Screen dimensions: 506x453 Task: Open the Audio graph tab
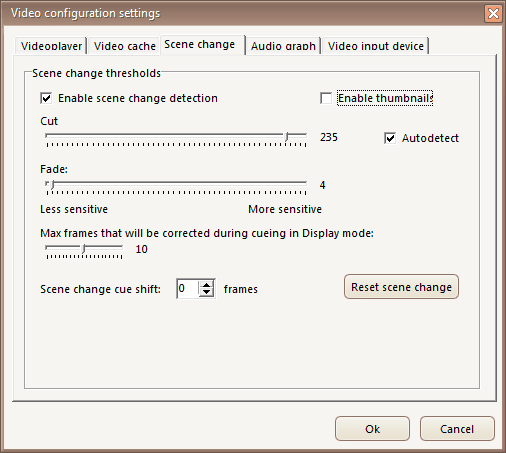283,46
